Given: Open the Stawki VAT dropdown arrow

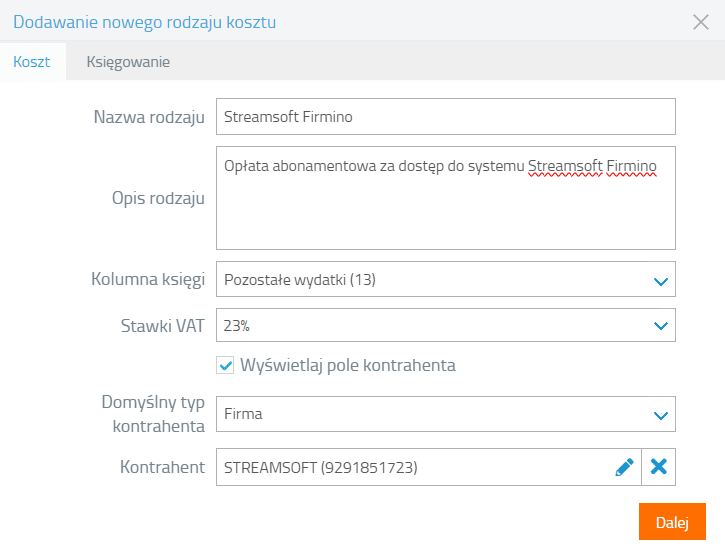Looking at the screenshot, I should (661, 326).
